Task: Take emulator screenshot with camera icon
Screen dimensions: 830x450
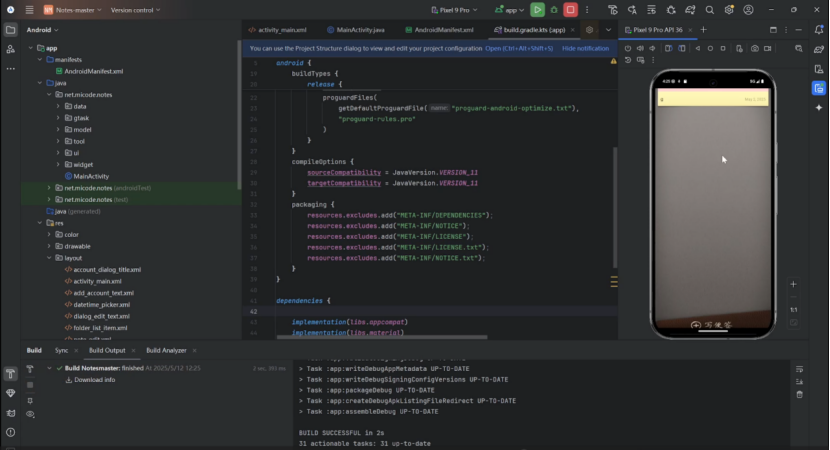Action: 754,48
